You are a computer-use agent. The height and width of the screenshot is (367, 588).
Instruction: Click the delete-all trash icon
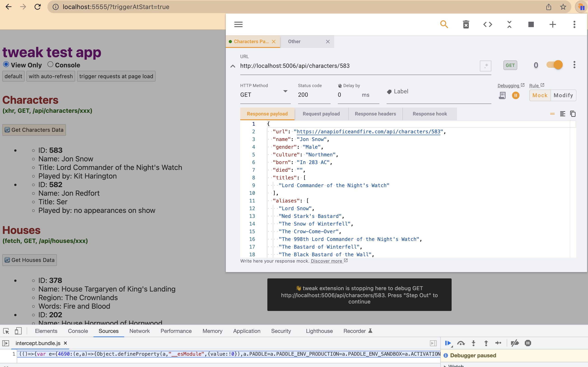[x=466, y=24]
